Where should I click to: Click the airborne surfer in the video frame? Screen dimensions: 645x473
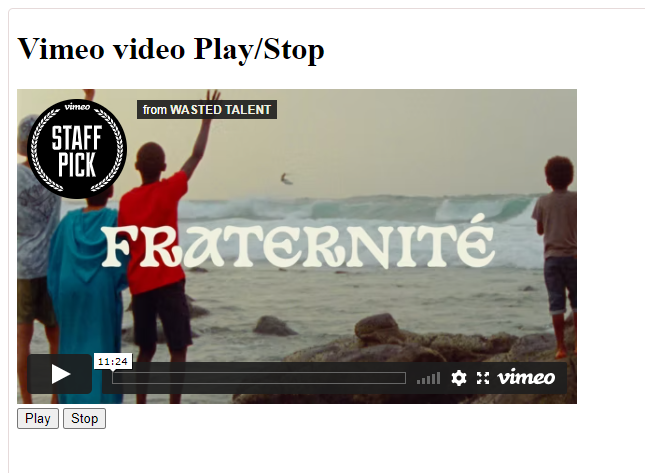tap(286, 179)
